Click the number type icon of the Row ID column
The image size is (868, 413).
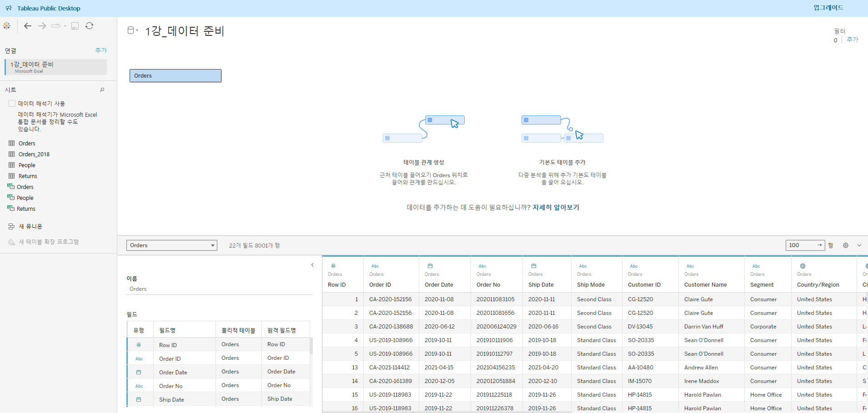(333, 266)
